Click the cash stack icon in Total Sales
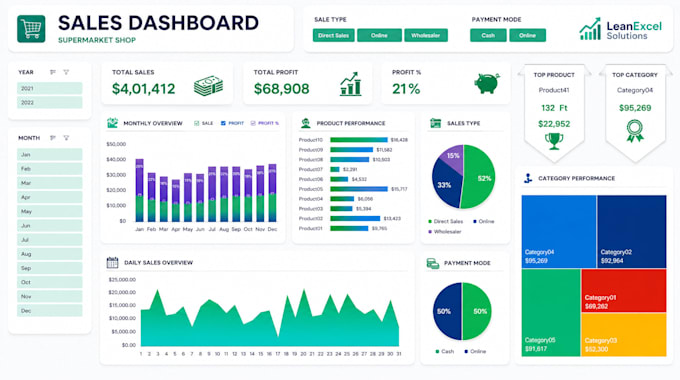The height and width of the screenshot is (380, 680). point(209,85)
